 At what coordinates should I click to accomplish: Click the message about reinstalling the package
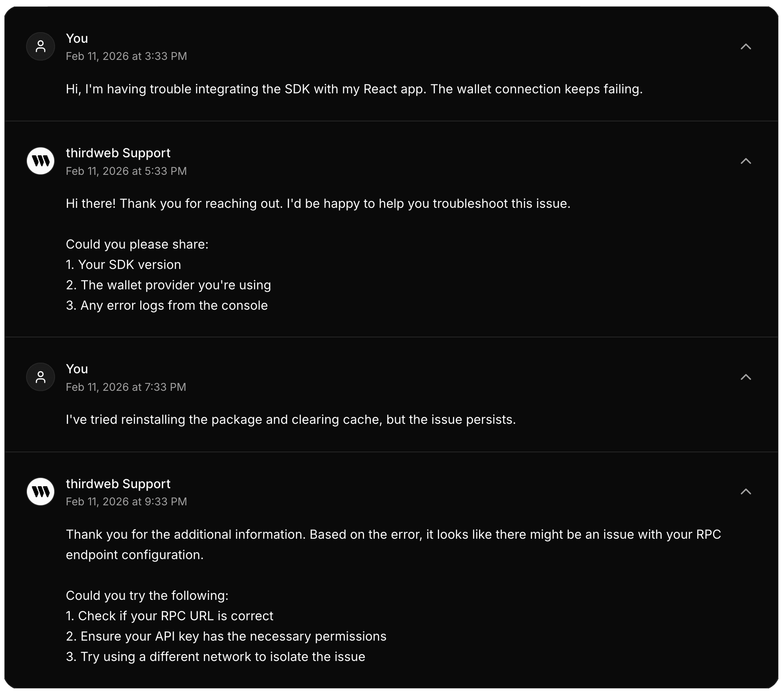click(x=291, y=420)
